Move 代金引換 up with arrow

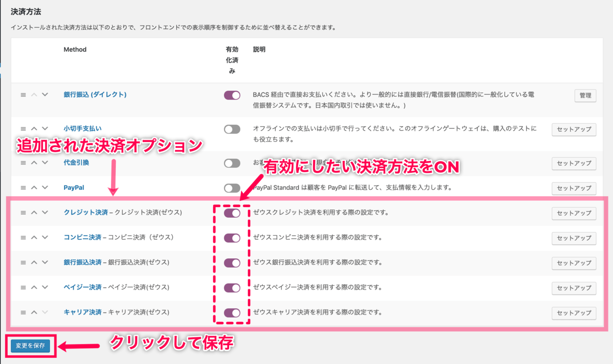coord(34,163)
